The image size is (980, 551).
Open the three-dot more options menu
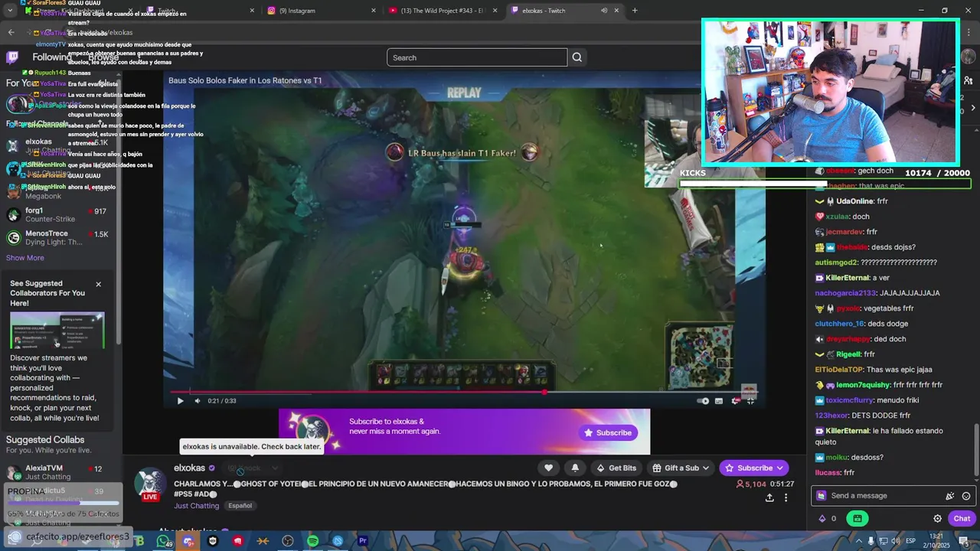pyautogui.click(x=786, y=497)
